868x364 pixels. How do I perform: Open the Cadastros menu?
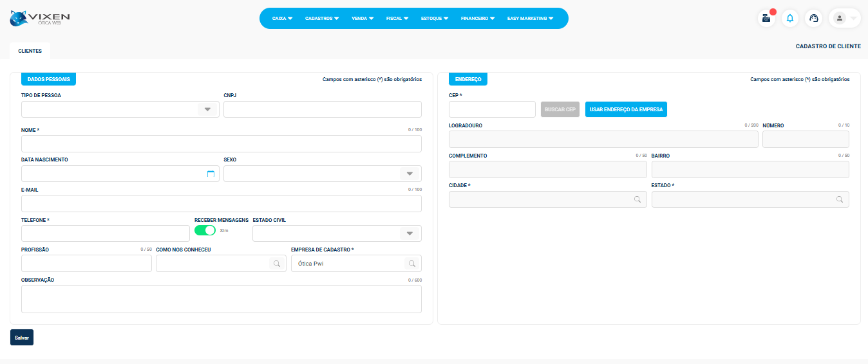321,19
